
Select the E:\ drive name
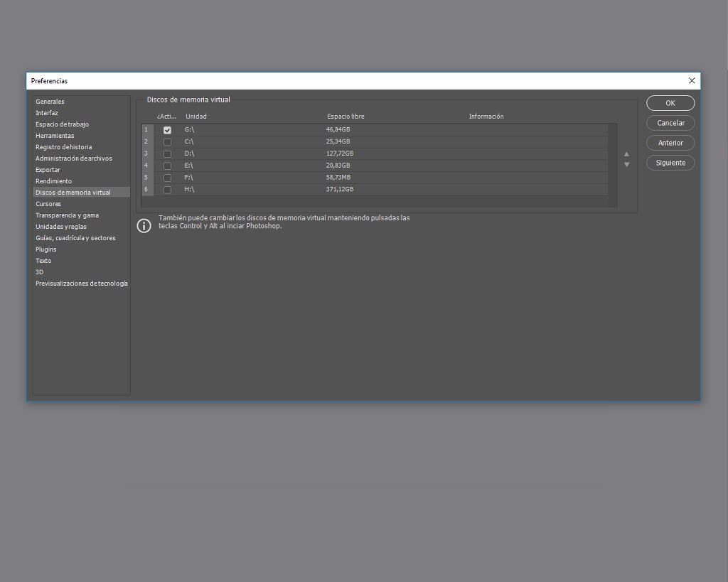(x=188, y=166)
